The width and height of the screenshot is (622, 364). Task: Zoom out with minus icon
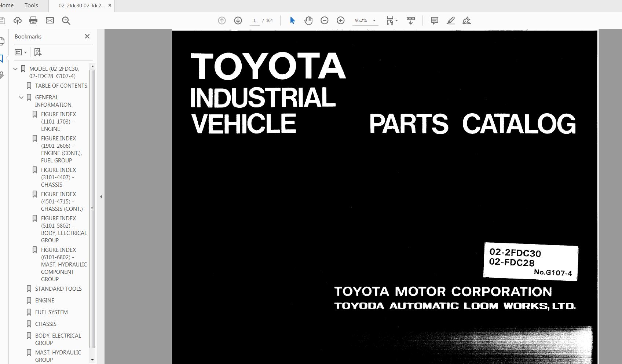325,21
